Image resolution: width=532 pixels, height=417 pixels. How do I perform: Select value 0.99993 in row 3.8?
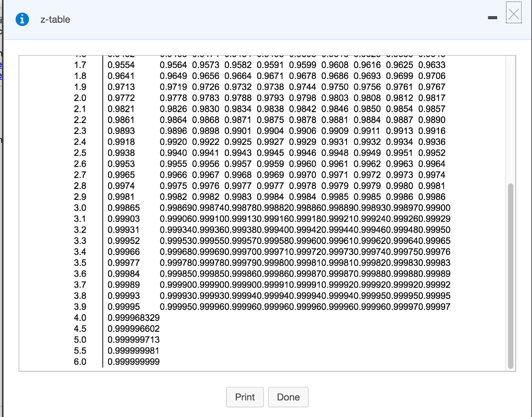coord(124,295)
